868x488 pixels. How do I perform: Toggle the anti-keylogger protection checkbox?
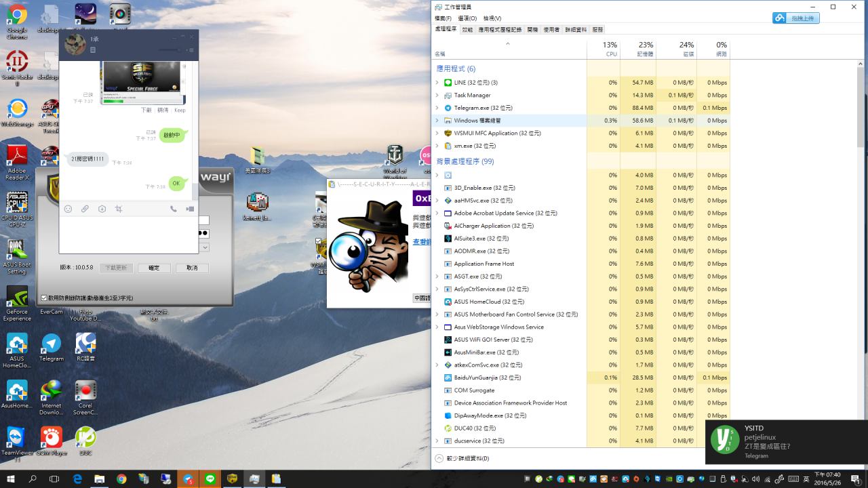click(x=44, y=298)
